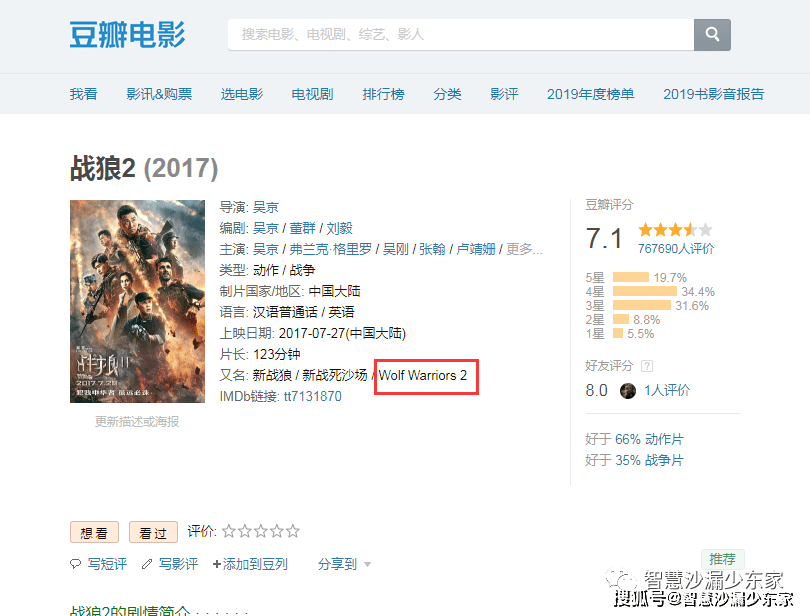Rate the movie three stars
810x616 pixels.
[x=261, y=531]
